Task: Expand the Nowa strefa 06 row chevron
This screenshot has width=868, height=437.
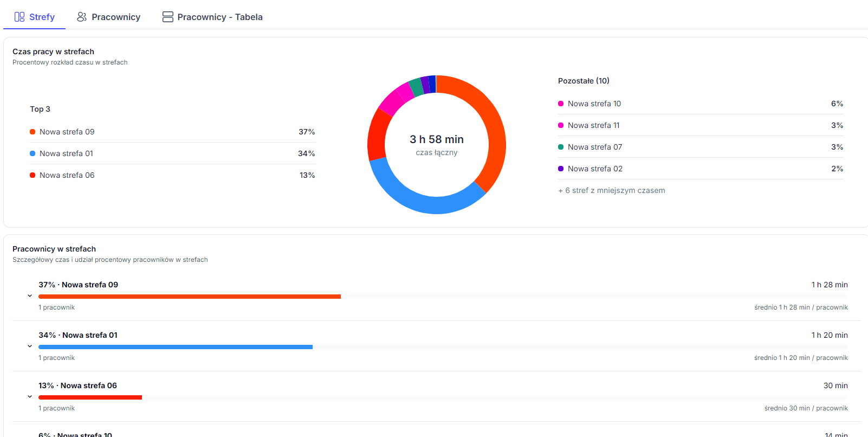Action: (30, 397)
